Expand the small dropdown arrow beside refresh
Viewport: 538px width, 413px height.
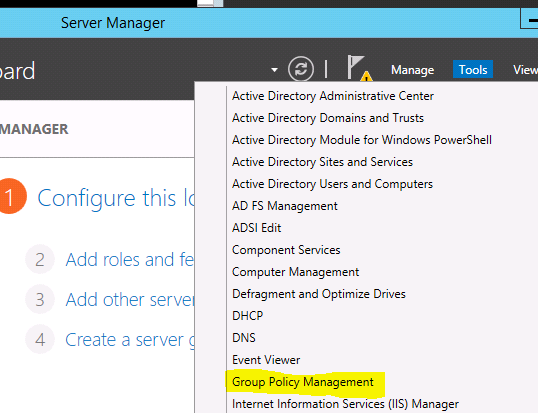pyautogui.click(x=274, y=70)
